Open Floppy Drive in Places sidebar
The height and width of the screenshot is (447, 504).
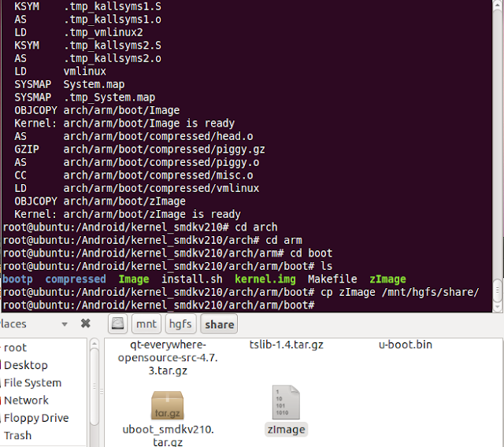36,418
